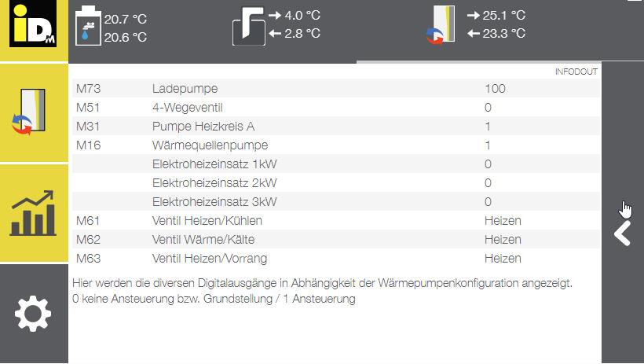Screen dimensions: 644x364
Task: Click the 20.7 °C hot water temperature
Action: pos(126,19)
